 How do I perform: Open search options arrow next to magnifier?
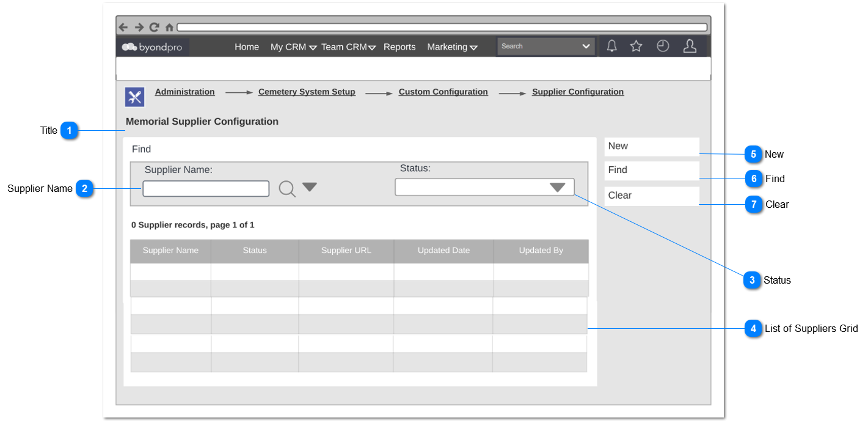click(x=310, y=187)
